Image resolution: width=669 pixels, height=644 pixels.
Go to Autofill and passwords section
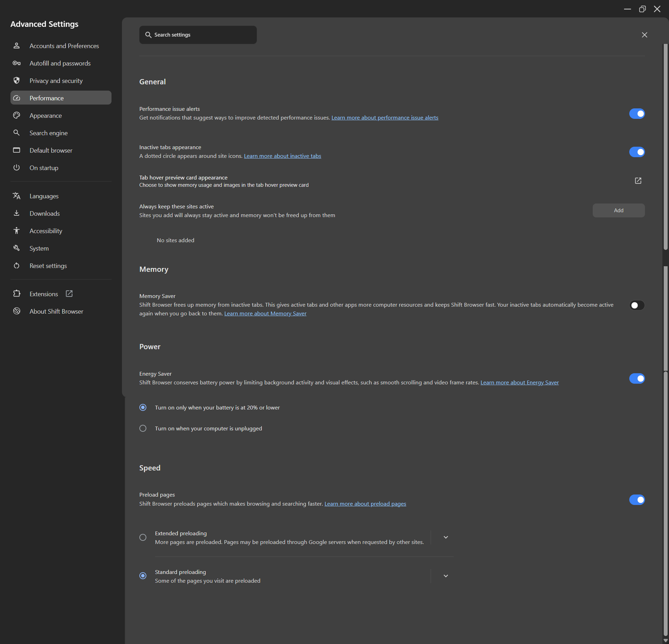[x=61, y=63]
